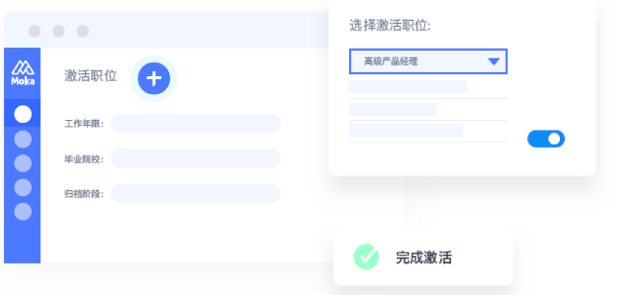This screenshot has height=295, width=644.
Task: Choose the second option in dropdown list
Action: pos(392,110)
